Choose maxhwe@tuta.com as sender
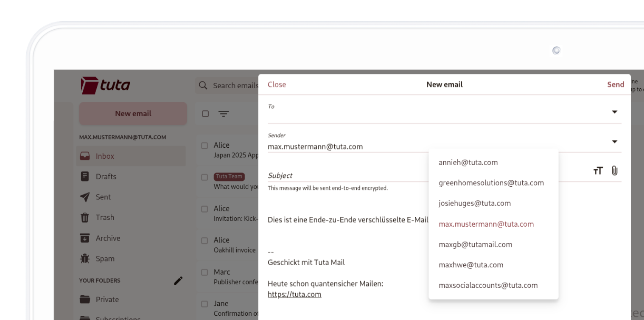The height and width of the screenshot is (320, 644). (x=493, y=265)
